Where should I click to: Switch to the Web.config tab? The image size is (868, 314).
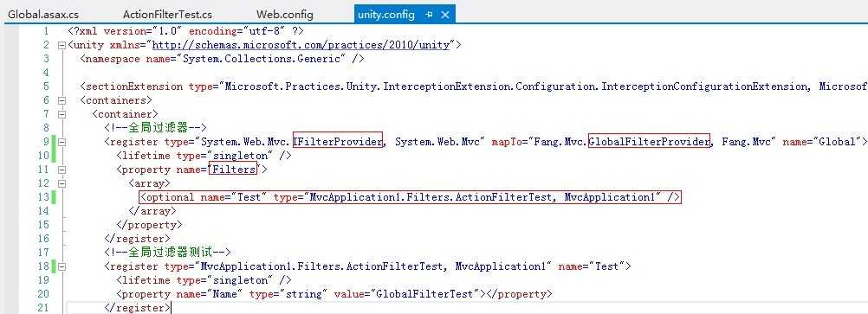[x=284, y=15]
